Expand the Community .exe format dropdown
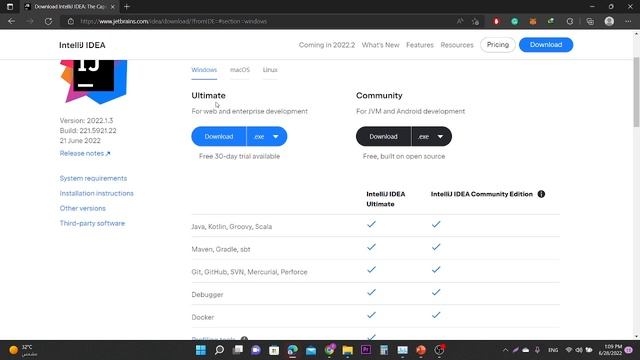640x360 pixels. (431, 136)
